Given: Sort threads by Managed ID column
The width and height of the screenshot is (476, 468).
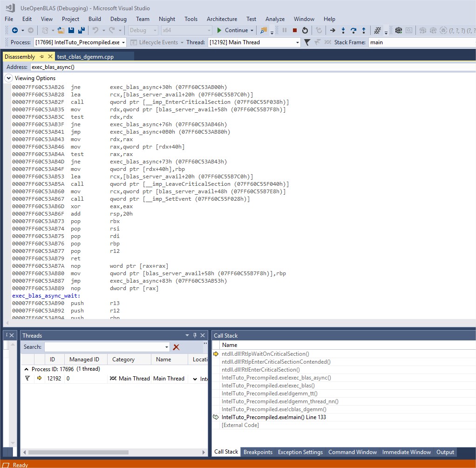Looking at the screenshot, I should point(86,359).
